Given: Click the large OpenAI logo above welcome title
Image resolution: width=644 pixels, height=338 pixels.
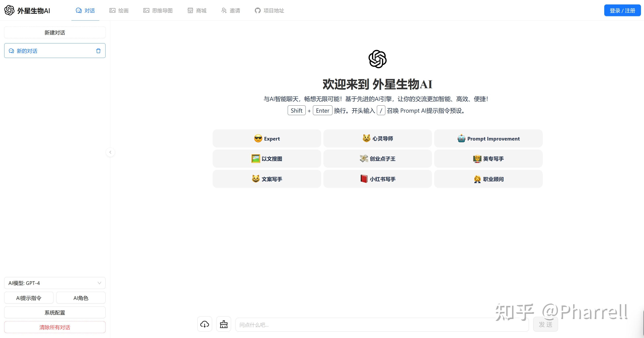Looking at the screenshot, I should click(x=377, y=59).
